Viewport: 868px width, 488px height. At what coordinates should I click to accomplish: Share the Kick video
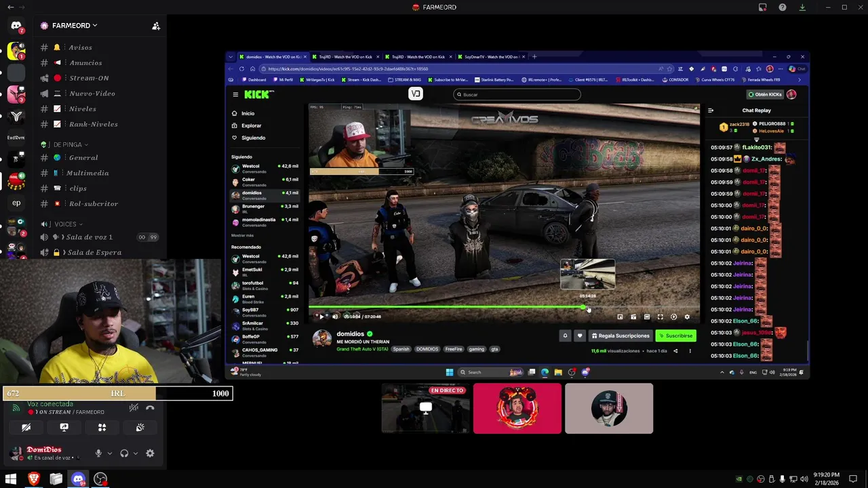click(675, 351)
